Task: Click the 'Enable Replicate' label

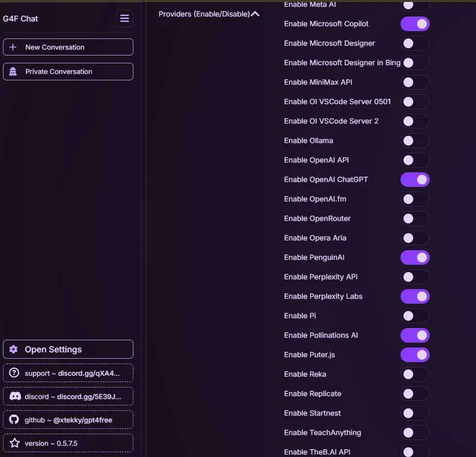Action: coord(312,394)
